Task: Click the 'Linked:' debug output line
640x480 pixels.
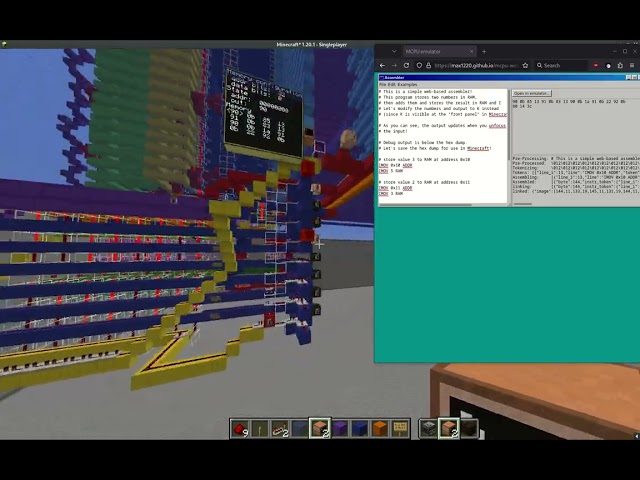Action: click(576, 191)
